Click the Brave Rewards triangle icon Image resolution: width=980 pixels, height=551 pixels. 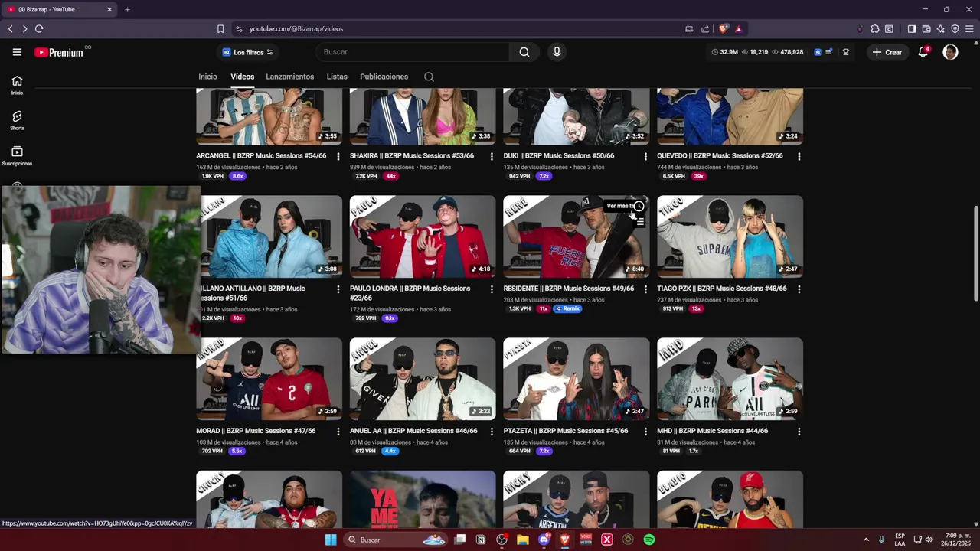point(738,29)
